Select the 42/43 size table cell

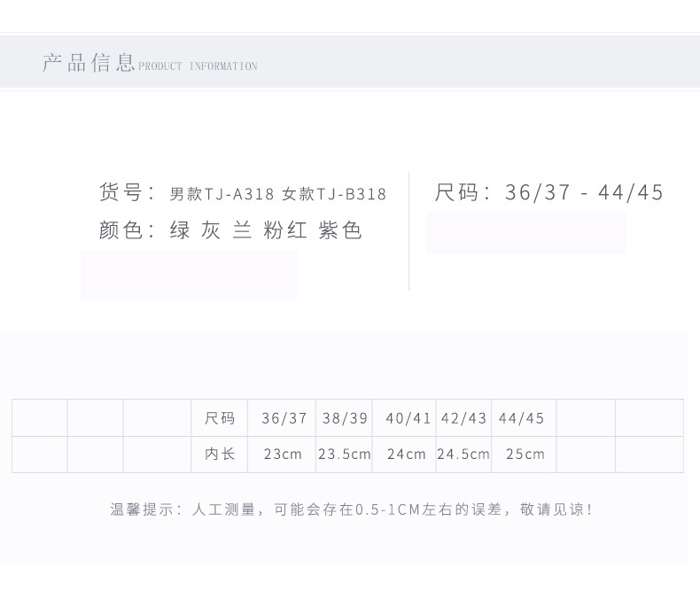(463, 418)
